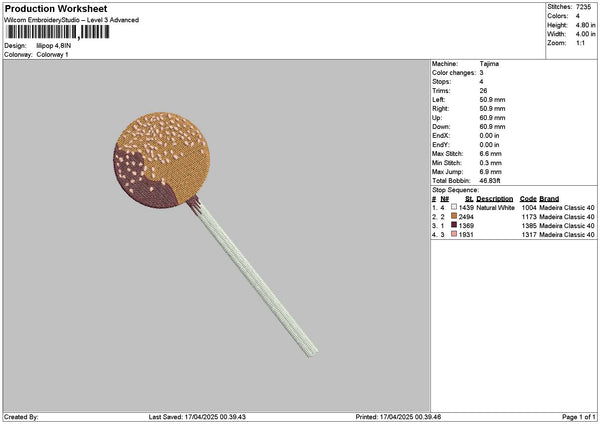Click the St. column header
This screenshot has height=424, width=600.
pos(469,199)
